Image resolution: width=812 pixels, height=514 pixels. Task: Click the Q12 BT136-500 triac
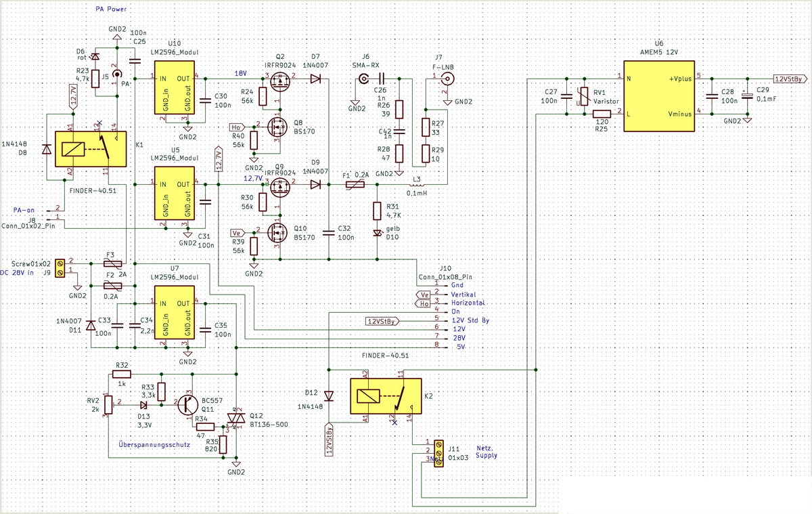pos(235,420)
